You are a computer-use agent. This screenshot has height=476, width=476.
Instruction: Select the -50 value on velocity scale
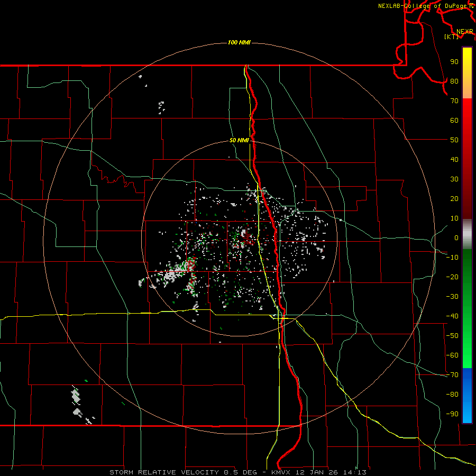click(452, 336)
